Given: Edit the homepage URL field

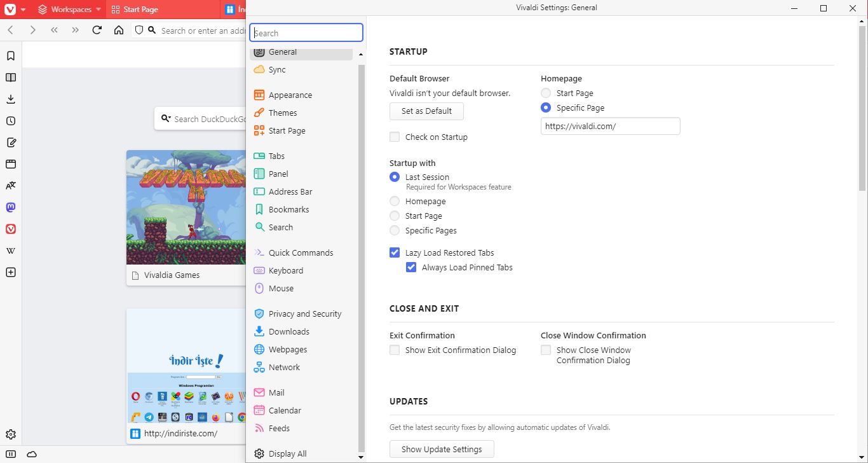Looking at the screenshot, I should [610, 126].
